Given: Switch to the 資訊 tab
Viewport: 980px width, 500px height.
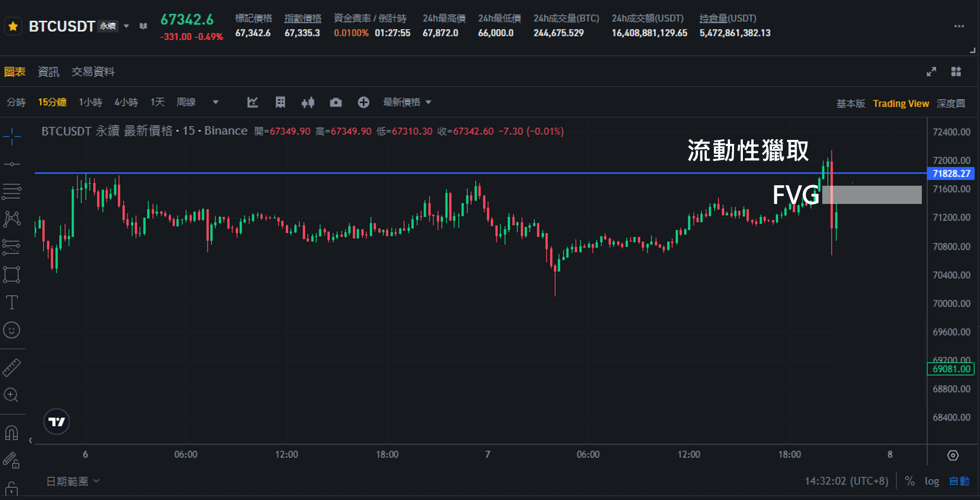Looking at the screenshot, I should [x=48, y=72].
